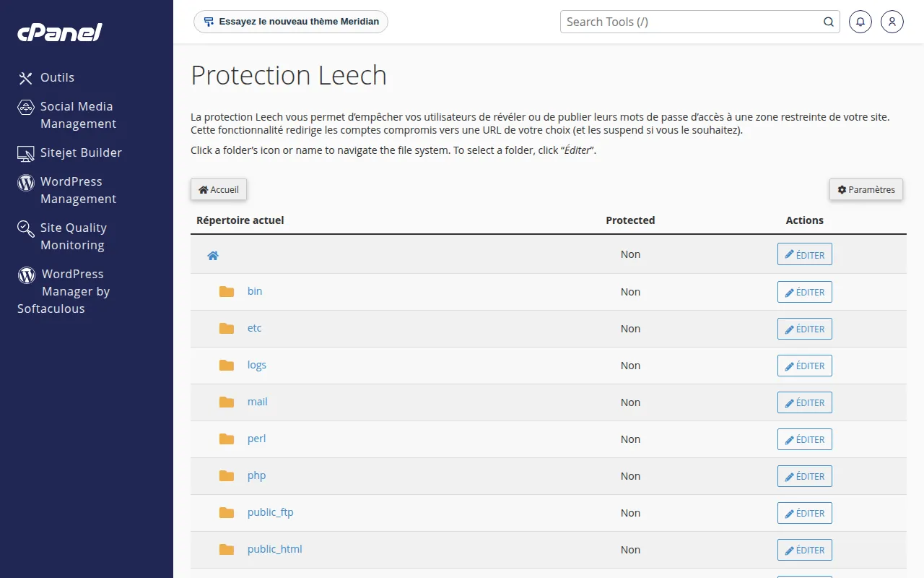Open the mail folder name link
This screenshot has width=924, height=578.
(x=258, y=402)
